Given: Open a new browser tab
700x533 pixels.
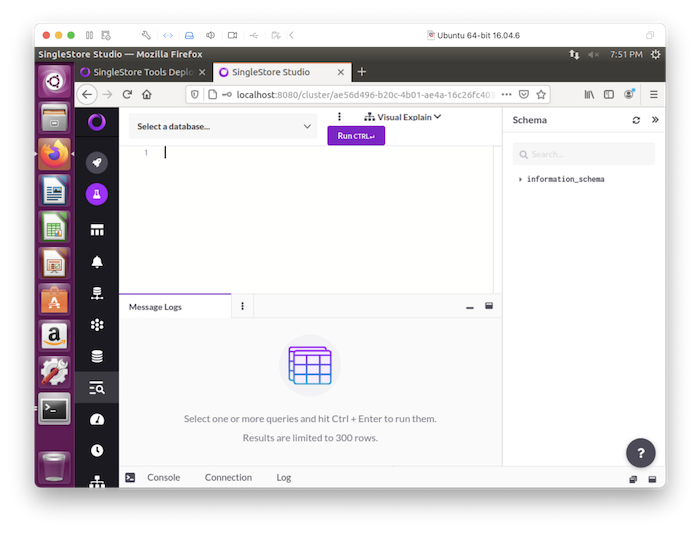Looking at the screenshot, I should pyautogui.click(x=362, y=72).
